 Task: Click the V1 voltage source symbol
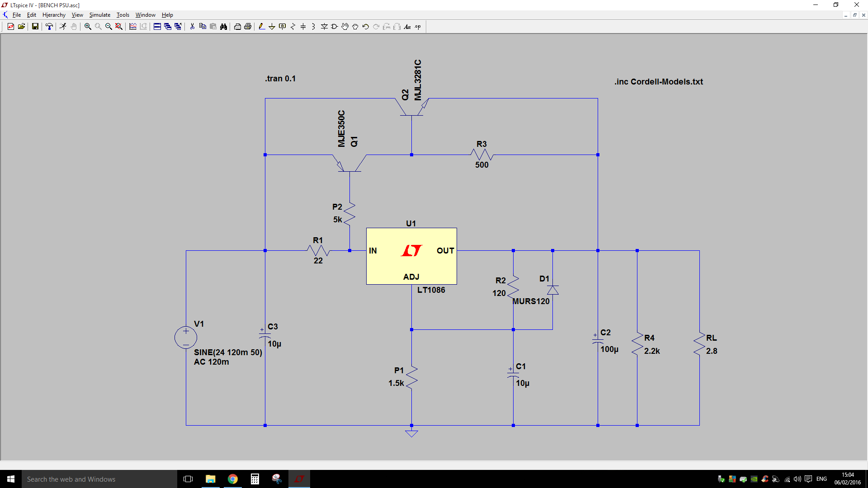(x=186, y=338)
